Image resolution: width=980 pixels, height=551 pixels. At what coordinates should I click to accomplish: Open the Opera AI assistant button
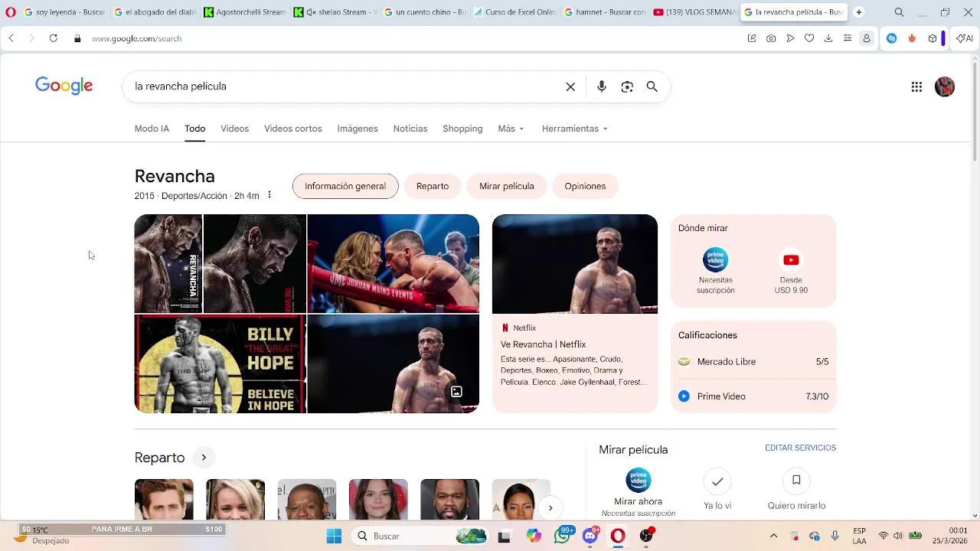point(965,38)
